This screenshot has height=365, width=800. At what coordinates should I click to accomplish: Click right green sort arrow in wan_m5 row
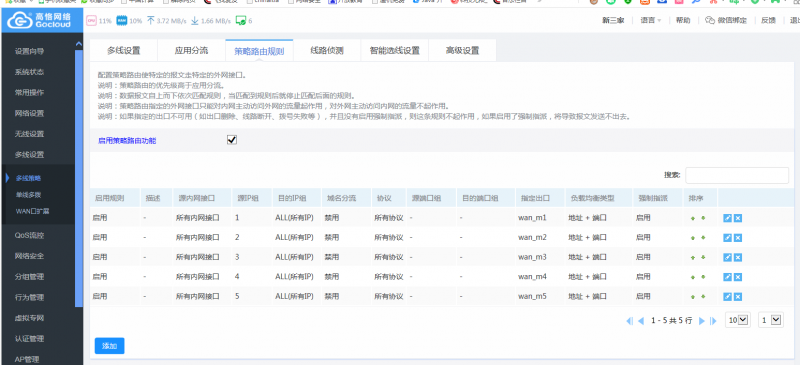click(x=703, y=297)
